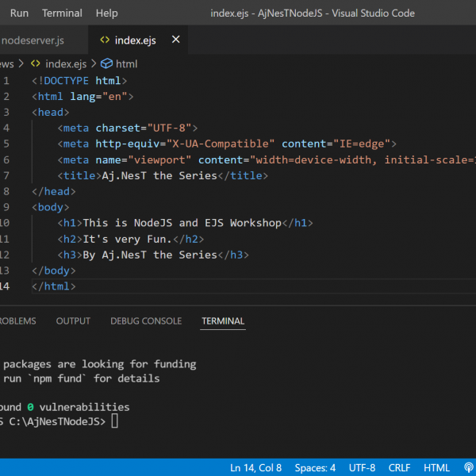
Task: Open the Terminal menu
Action: [x=62, y=13]
